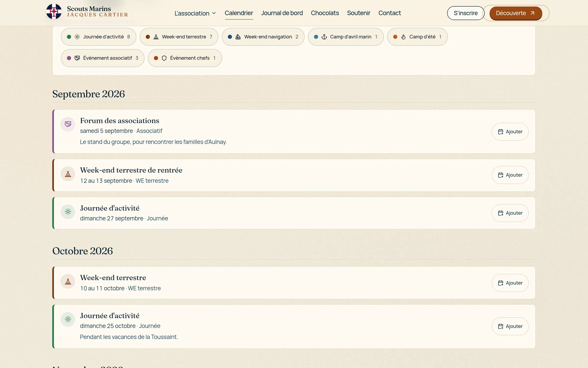Open the Calendrier nav item
588x368 pixels.
point(239,13)
